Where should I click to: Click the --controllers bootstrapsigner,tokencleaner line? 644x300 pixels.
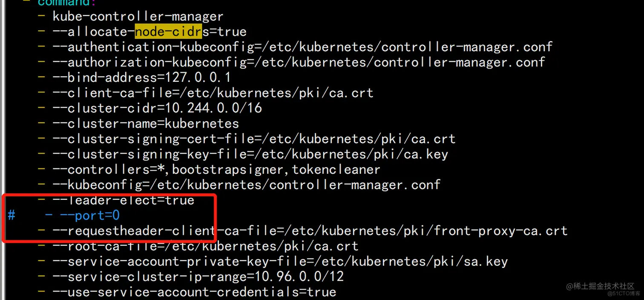pos(216,170)
